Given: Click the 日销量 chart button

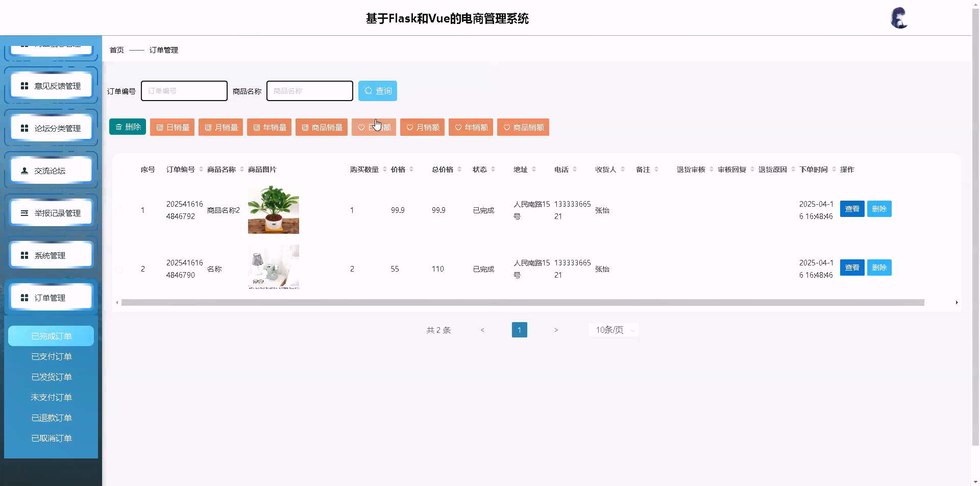Looking at the screenshot, I should pos(172,127).
